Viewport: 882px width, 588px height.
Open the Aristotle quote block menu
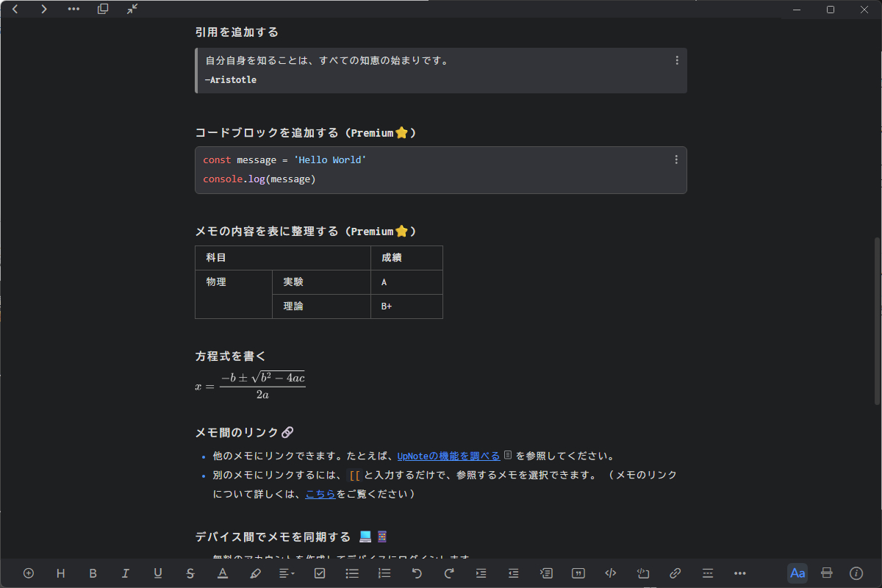tap(676, 60)
